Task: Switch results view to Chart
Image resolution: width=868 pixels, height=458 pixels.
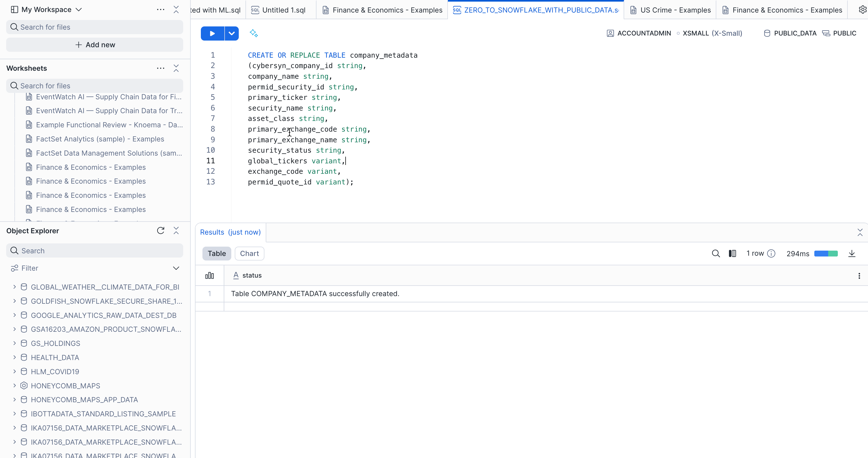Action: pyautogui.click(x=249, y=254)
